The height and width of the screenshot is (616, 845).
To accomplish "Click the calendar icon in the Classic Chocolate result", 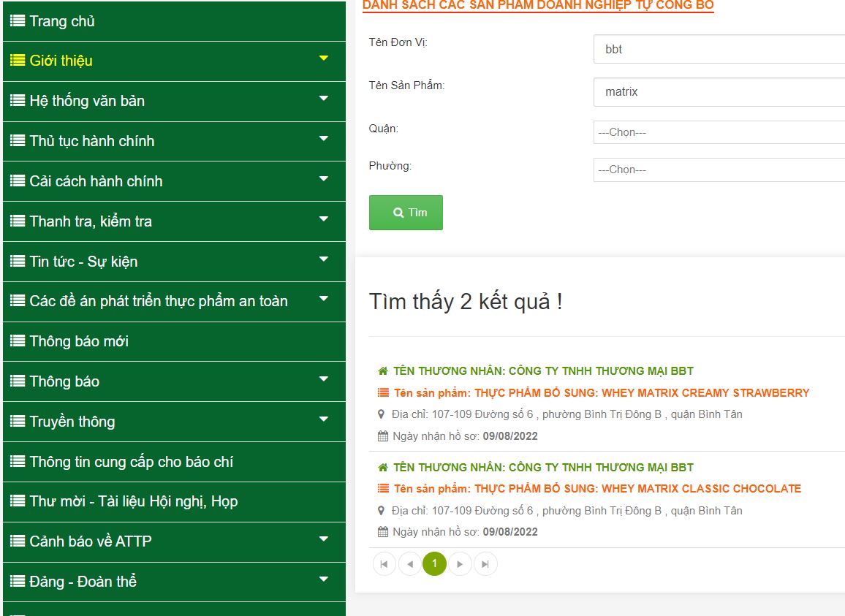I will tap(382, 532).
